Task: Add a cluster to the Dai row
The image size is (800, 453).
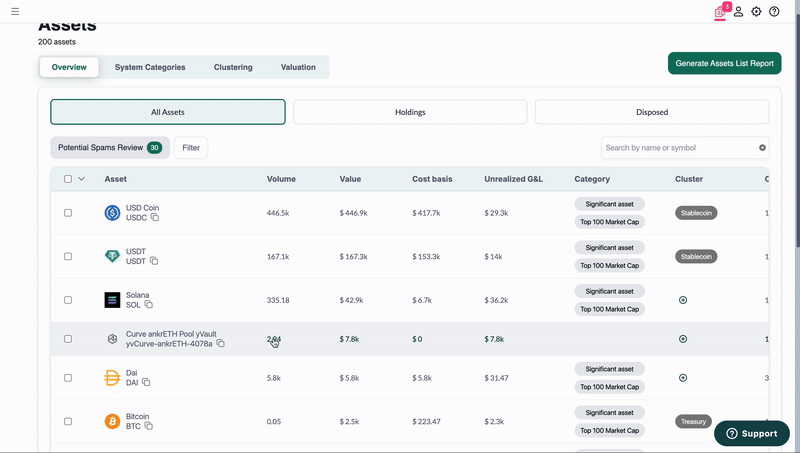Action: tap(683, 378)
